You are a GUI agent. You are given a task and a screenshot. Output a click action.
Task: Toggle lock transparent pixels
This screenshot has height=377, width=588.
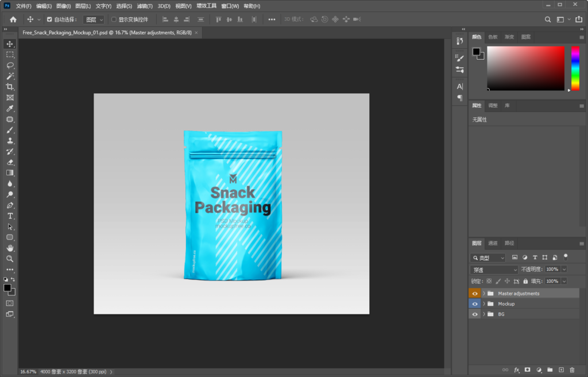[489, 281]
